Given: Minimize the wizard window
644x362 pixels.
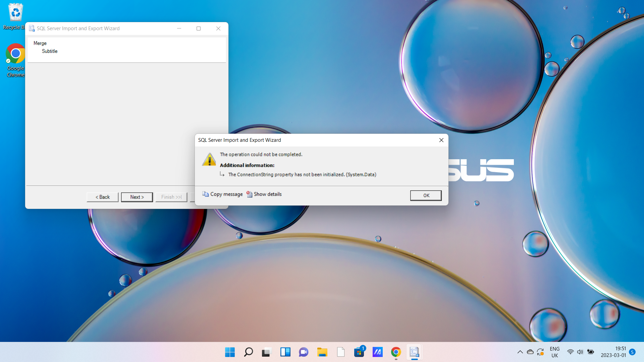Looking at the screenshot, I should 179,28.
